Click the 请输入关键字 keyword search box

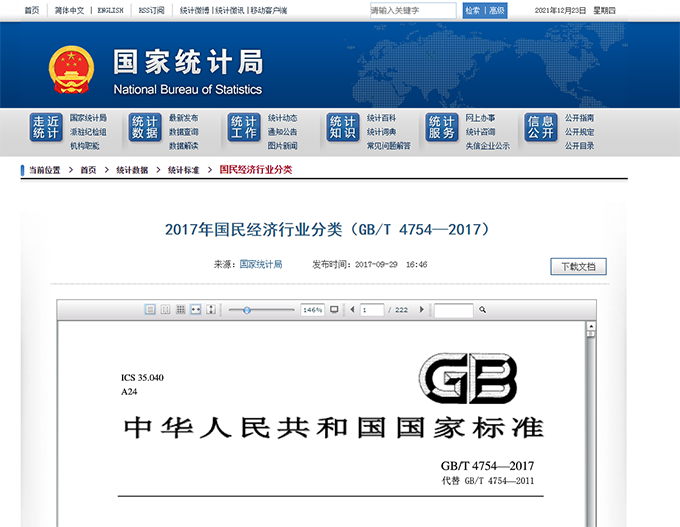click(413, 10)
